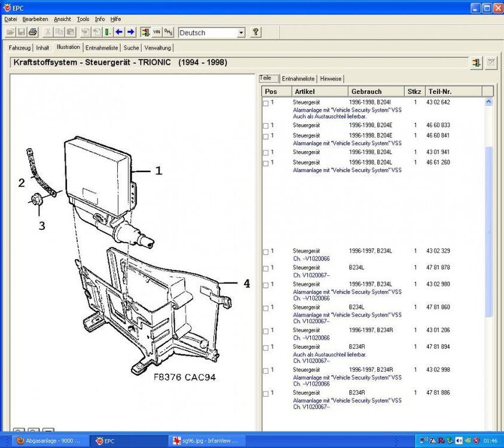Check the box for part 47 81 878
Screen dimensions: 504x448
click(265, 268)
